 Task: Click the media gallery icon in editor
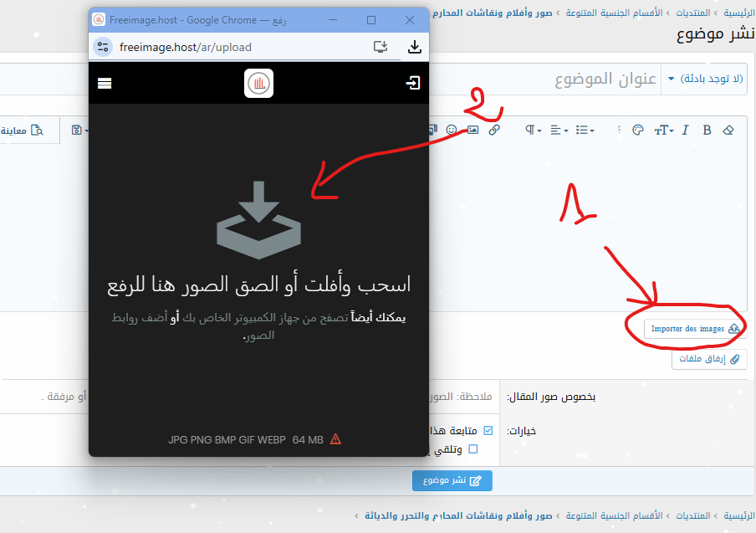coord(433,131)
